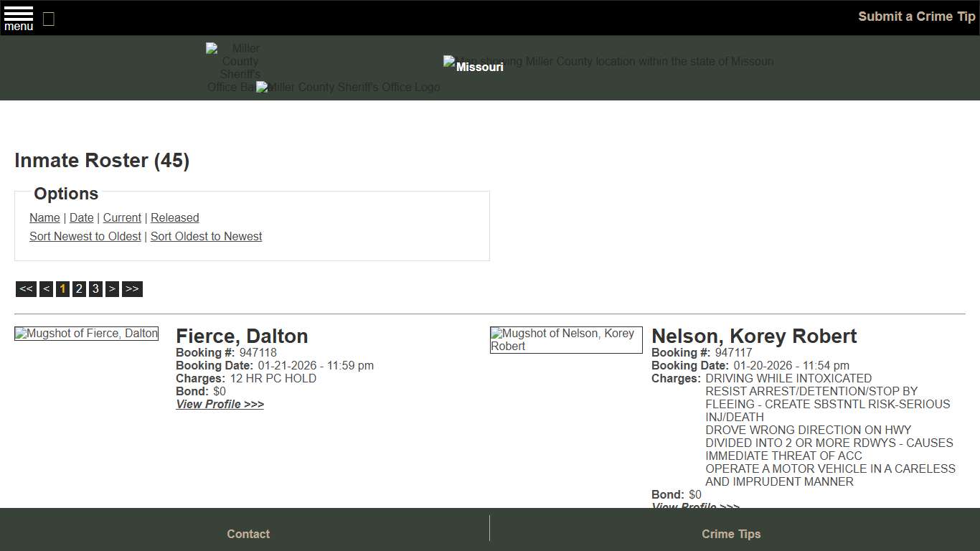The image size is (980, 551).
Task: Click the mugshot of Nelson, Korey Robert
Action: point(566,339)
